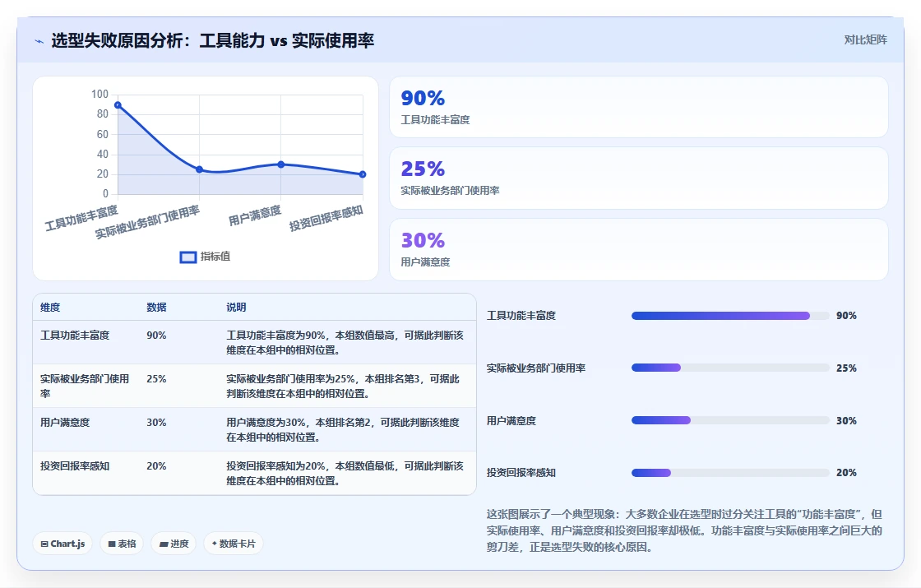
Task: Click the 30% cell in the table
Action: [x=157, y=423]
